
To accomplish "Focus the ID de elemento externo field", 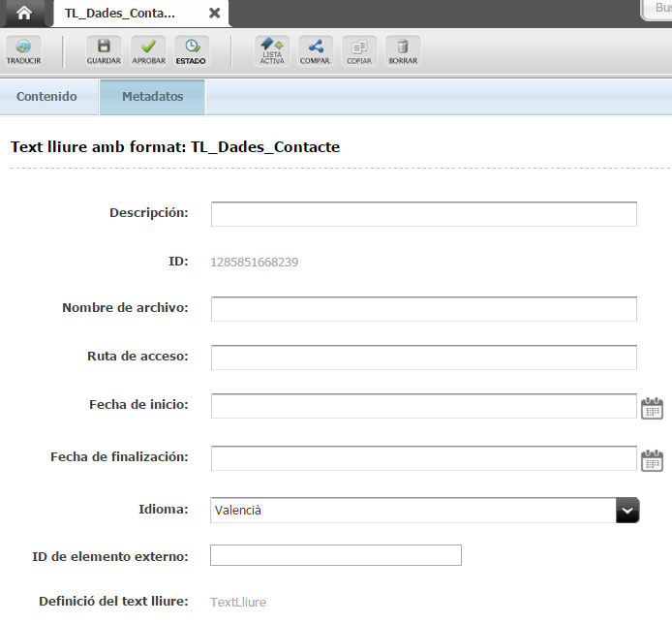I will click(x=336, y=555).
